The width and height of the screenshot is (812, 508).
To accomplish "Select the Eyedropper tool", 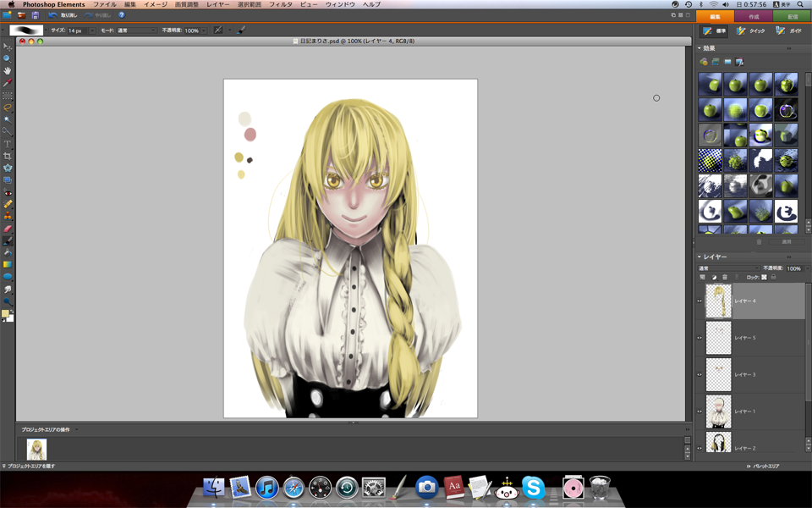I will click(8, 83).
